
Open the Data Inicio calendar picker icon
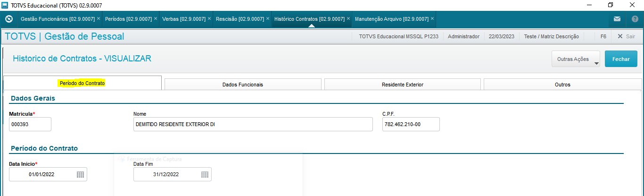(80, 174)
